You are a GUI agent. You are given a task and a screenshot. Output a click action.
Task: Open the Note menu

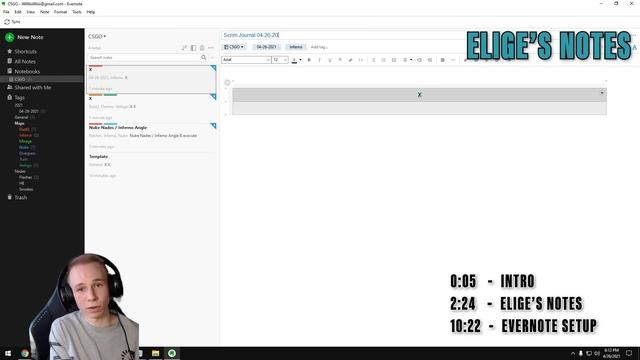[44, 12]
